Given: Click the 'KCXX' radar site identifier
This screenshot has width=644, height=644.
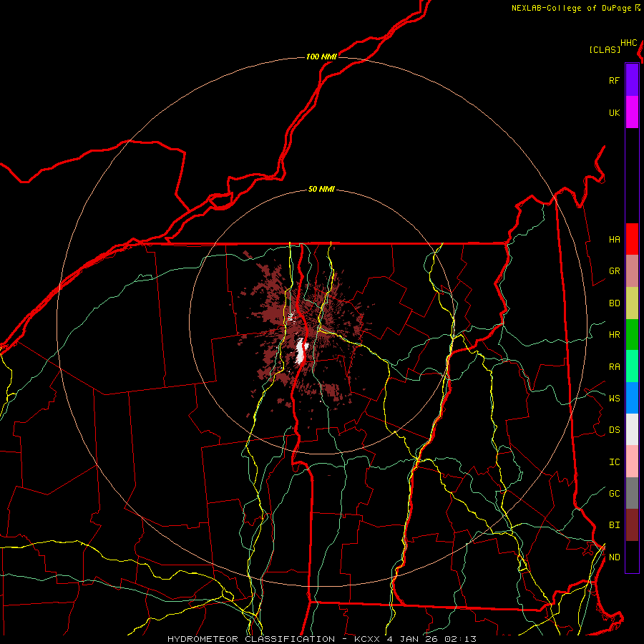Looking at the screenshot, I should tap(367, 639).
